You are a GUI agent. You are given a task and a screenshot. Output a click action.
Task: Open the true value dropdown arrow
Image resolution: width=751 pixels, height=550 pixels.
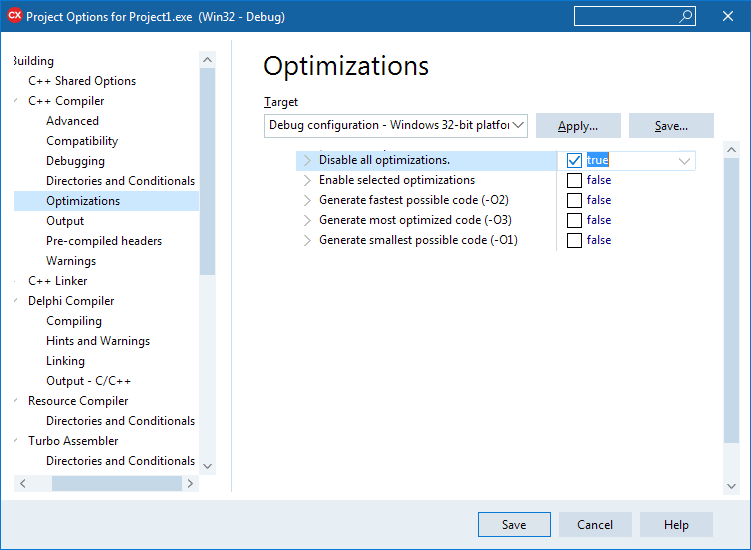coord(684,161)
